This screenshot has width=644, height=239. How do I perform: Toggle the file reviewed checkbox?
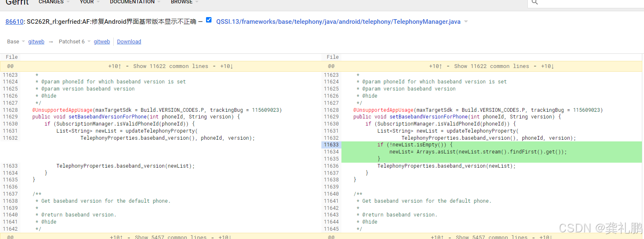[209, 20]
